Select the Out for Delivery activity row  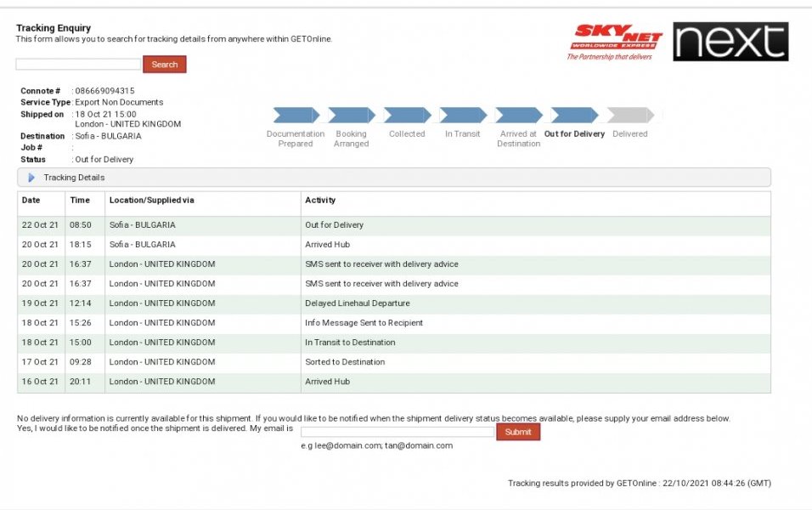334,225
